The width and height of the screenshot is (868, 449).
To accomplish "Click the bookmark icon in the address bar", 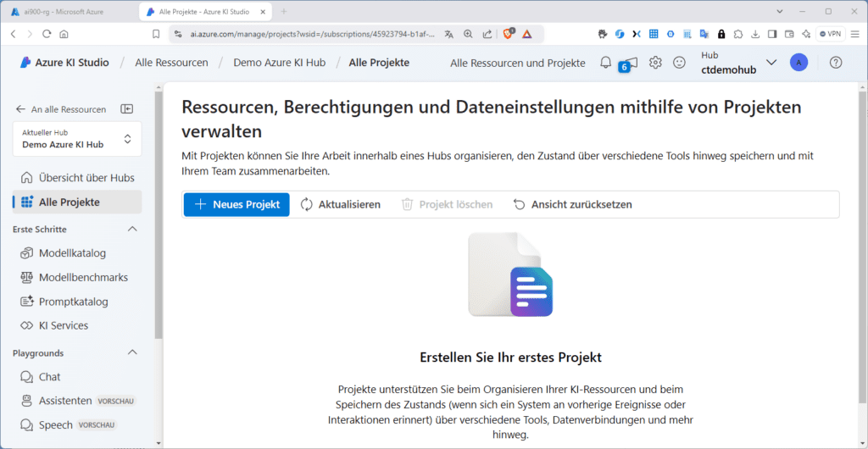I will pyautogui.click(x=156, y=34).
